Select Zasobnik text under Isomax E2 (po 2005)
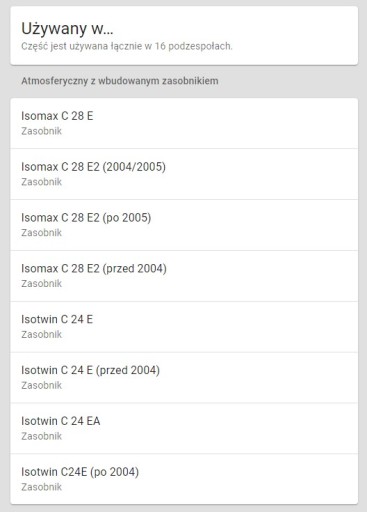Screen dimensions: 367x512 click(42, 233)
